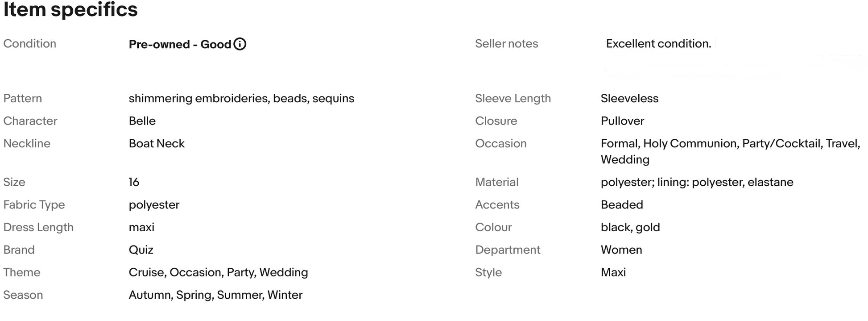
Task: Click the Item specifics heading
Action: (70, 9)
